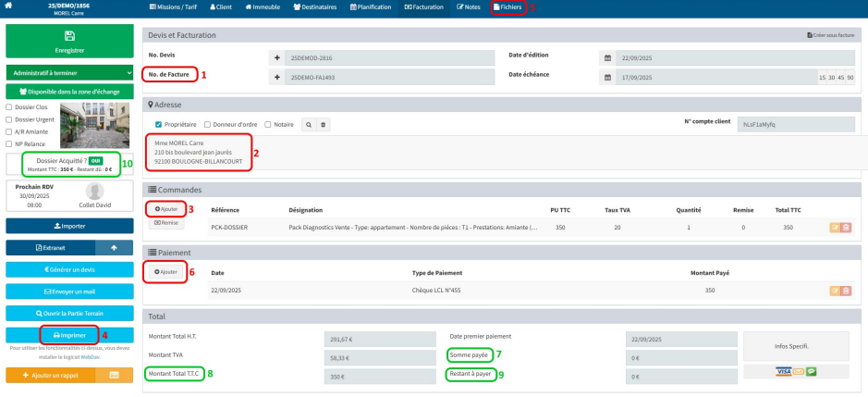Open the Administratif à terminer status dropdown
Screen dimensions: 868x397
(69, 72)
